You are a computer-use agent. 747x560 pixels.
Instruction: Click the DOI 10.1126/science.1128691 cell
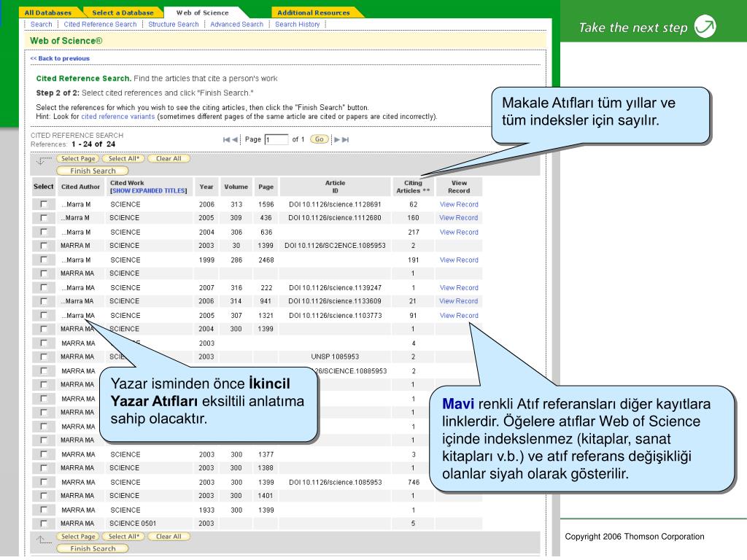[x=335, y=204]
